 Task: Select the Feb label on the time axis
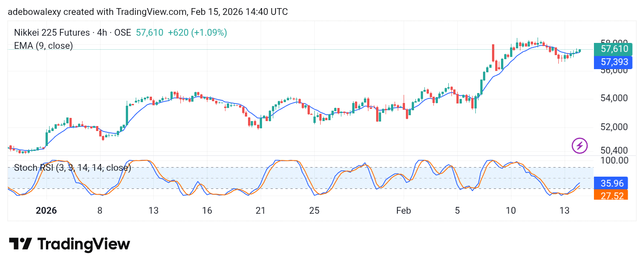click(403, 211)
